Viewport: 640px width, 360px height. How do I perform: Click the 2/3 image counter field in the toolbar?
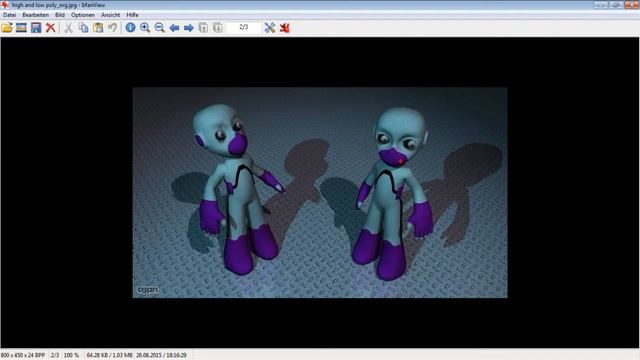[x=244, y=27]
